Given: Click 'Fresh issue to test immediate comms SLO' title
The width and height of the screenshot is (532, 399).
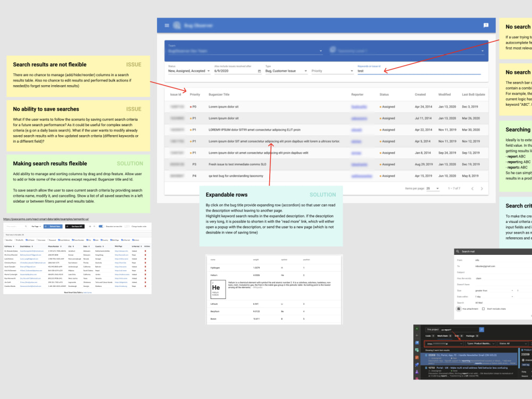Looking at the screenshot, I should 237,164.
